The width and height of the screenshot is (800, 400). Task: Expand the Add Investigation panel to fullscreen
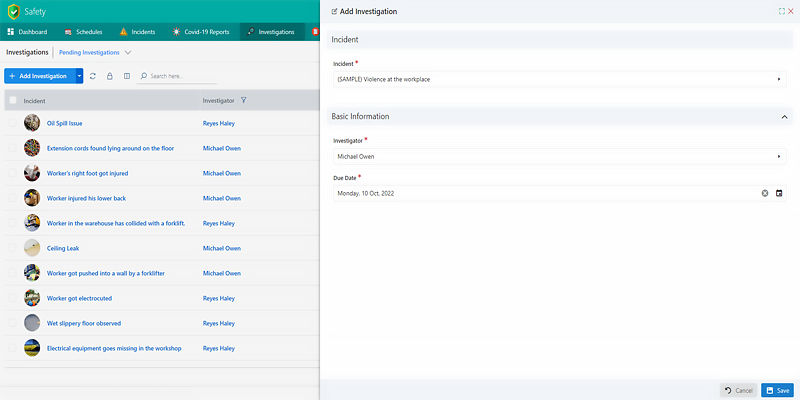pyautogui.click(x=781, y=11)
